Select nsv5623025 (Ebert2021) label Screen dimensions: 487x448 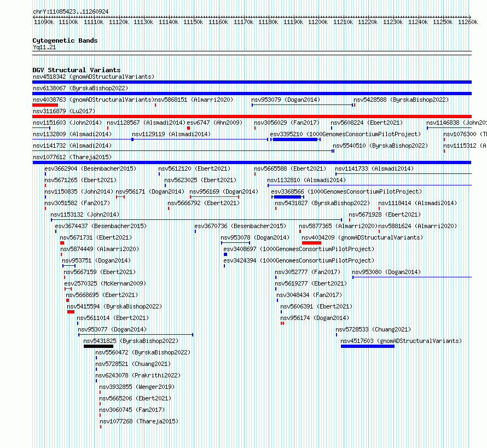coord(200,180)
